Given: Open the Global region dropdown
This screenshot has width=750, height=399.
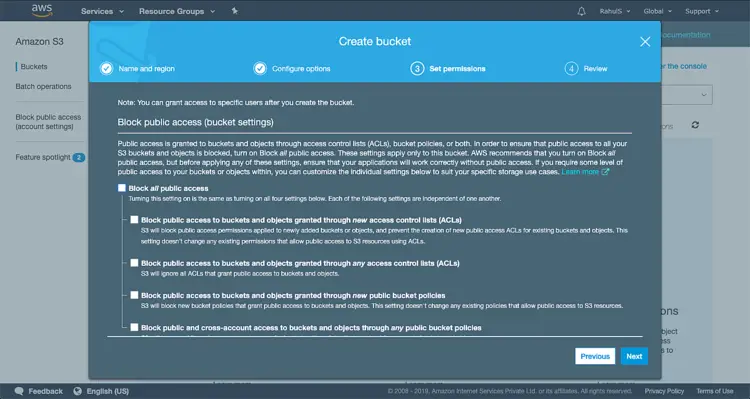Looking at the screenshot, I should [658, 11].
